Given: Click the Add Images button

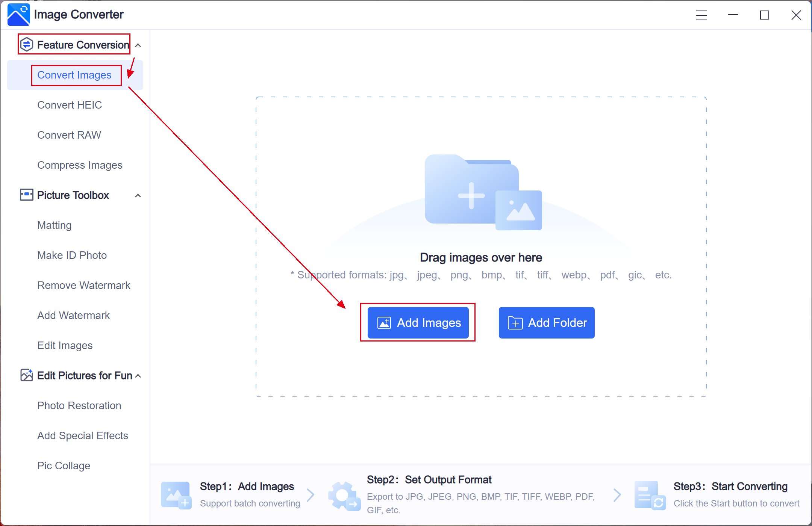Looking at the screenshot, I should (419, 322).
